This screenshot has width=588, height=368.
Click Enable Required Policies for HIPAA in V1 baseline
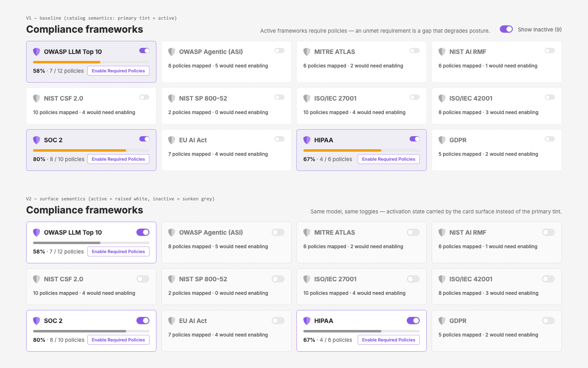tap(389, 159)
